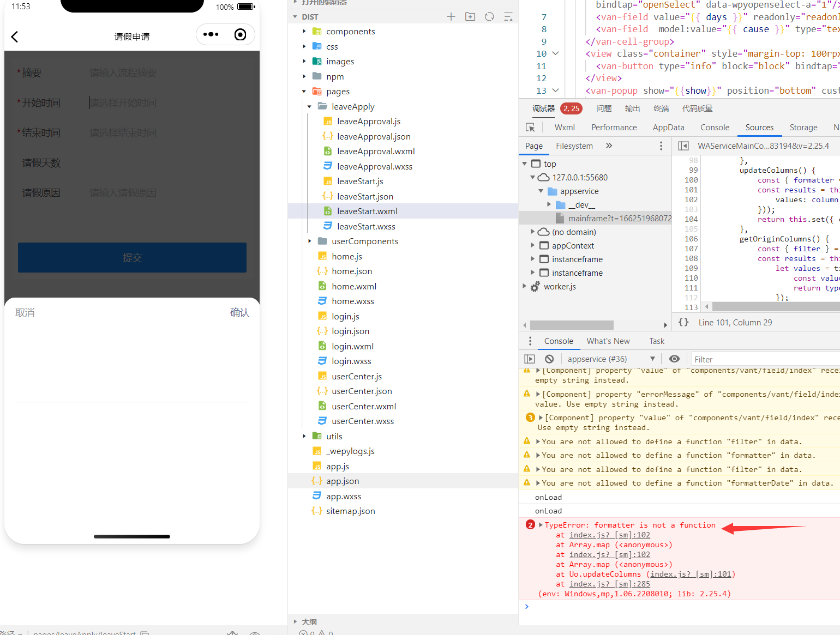Fold the code block at line 10
Image resolution: width=840 pixels, height=635 pixels.
click(555, 53)
